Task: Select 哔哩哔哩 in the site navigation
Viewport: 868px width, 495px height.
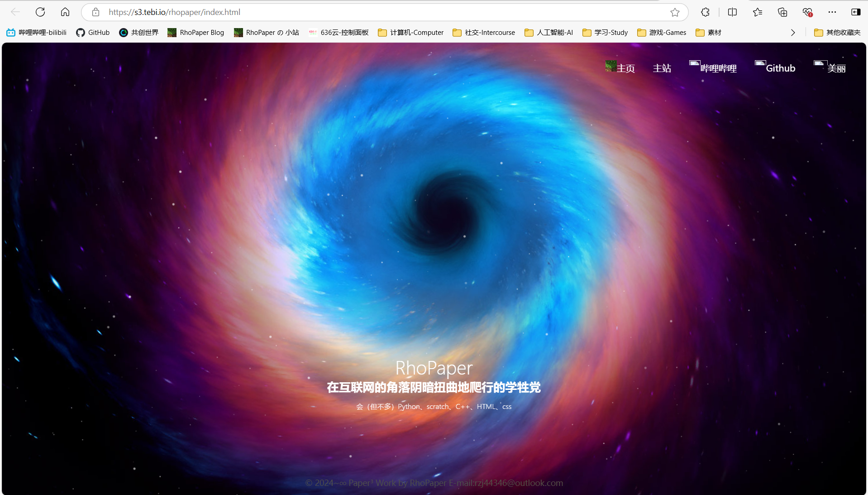Action: 718,68
